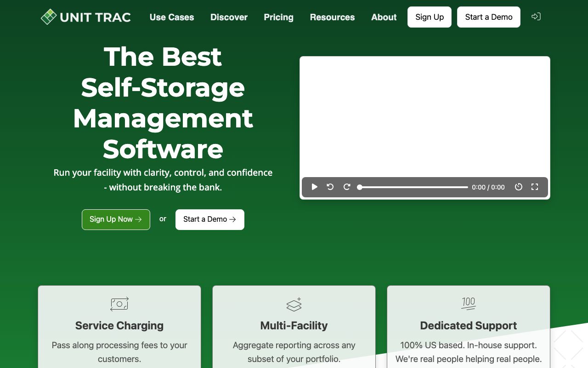Click the video time display 0:00 / 0:00
The image size is (588, 368).
pos(488,187)
